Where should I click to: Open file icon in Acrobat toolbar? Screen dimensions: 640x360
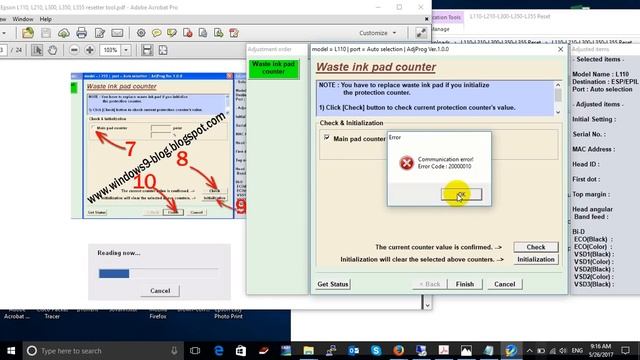tap(28, 33)
